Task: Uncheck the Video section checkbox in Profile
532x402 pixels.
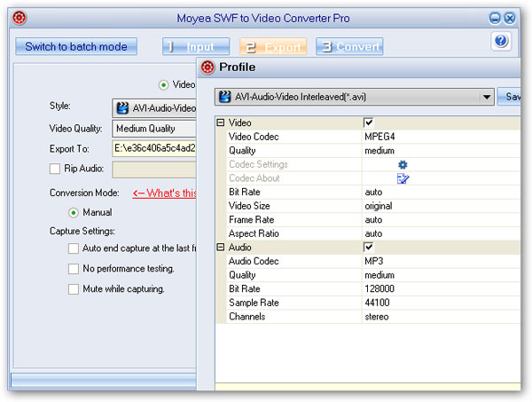Action: (x=369, y=122)
